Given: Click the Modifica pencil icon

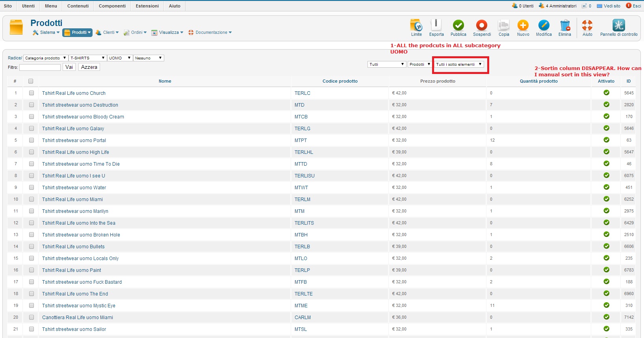Looking at the screenshot, I should (544, 26).
